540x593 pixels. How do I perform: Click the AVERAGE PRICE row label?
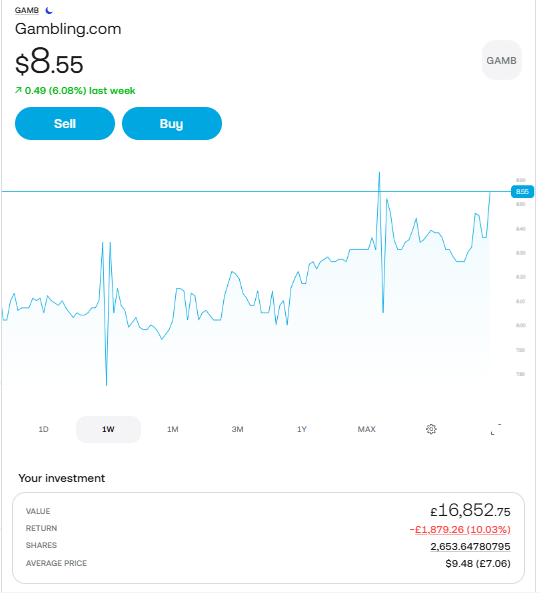(56, 564)
